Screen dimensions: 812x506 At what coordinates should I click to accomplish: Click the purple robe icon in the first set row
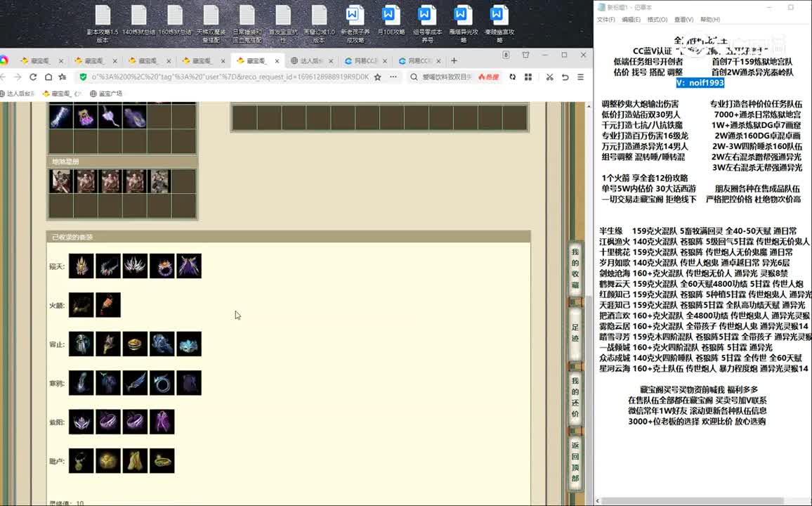[x=189, y=266]
